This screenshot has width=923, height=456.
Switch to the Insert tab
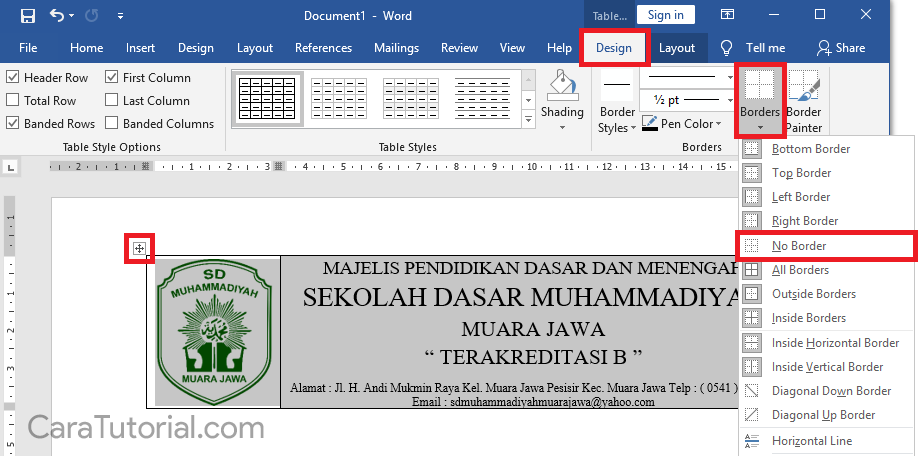(x=140, y=48)
